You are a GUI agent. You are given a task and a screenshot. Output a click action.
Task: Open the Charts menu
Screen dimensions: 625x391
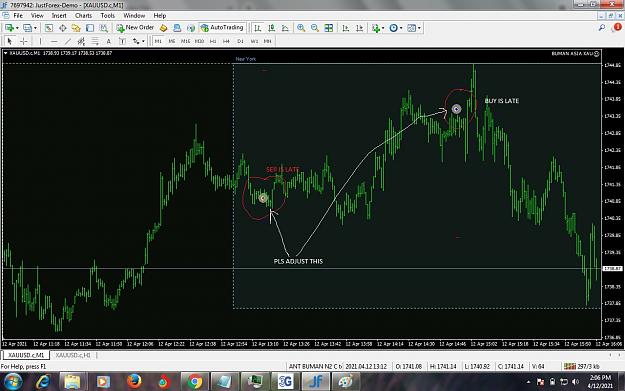[83, 16]
